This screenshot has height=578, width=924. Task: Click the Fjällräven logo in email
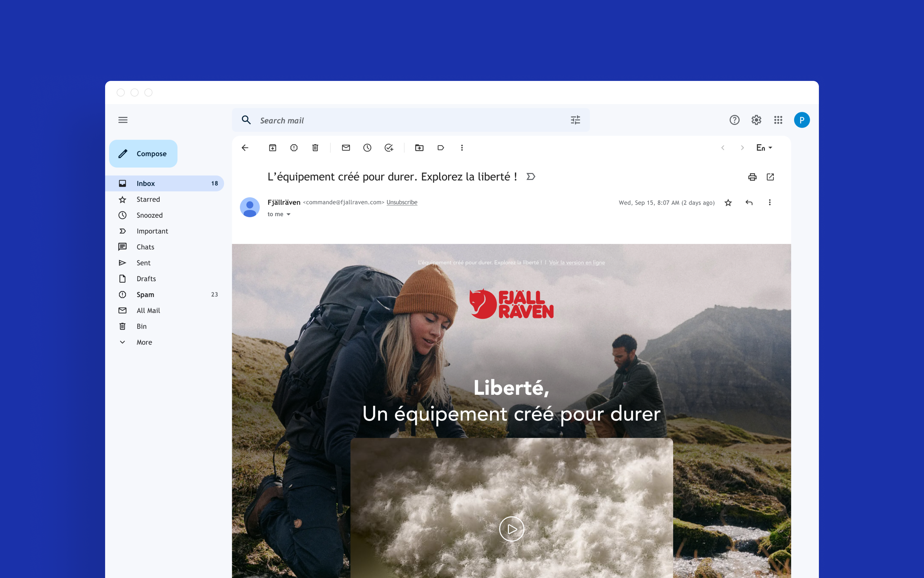coord(511,304)
